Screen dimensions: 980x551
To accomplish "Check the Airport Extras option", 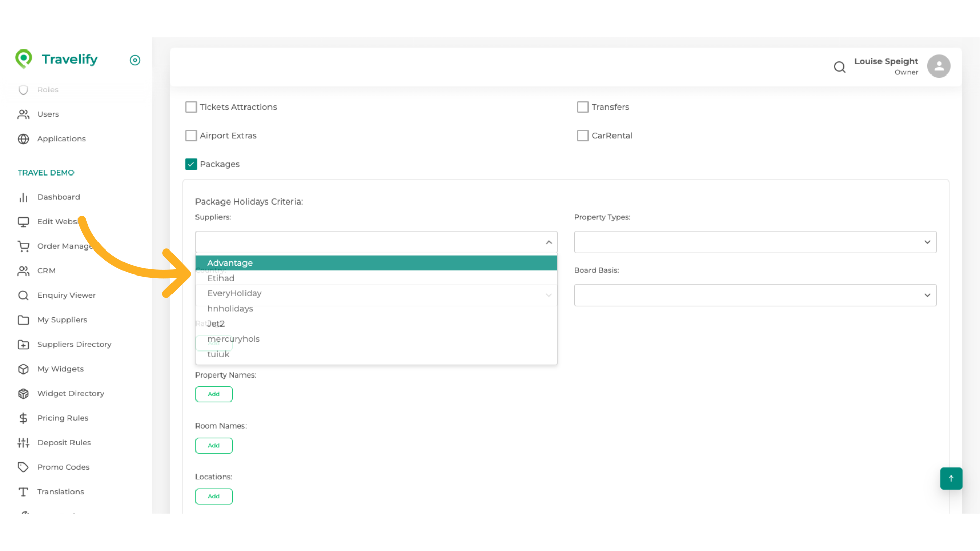I will click(191, 135).
